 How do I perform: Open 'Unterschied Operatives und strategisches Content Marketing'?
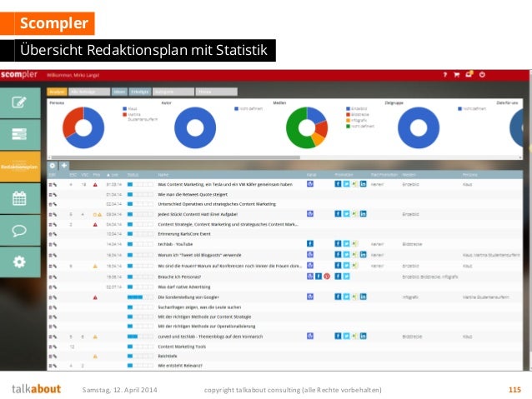click(217, 204)
